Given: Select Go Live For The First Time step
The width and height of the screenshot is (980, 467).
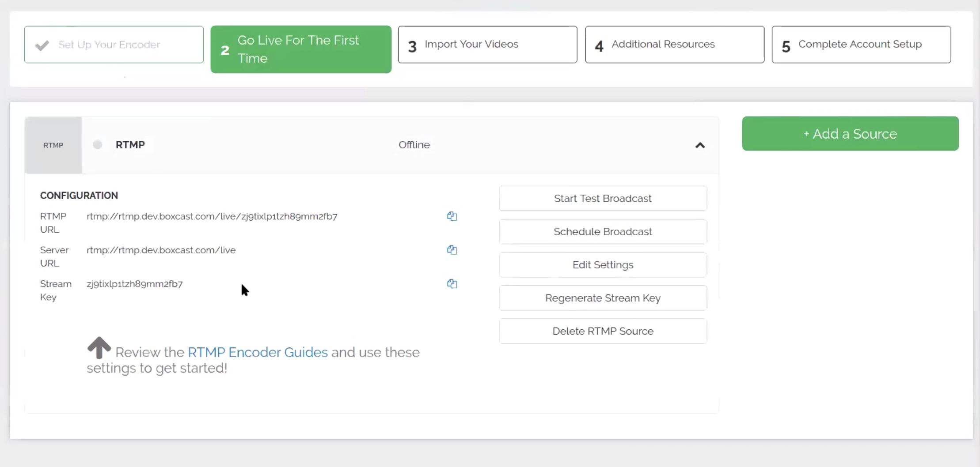Looking at the screenshot, I should (301, 49).
